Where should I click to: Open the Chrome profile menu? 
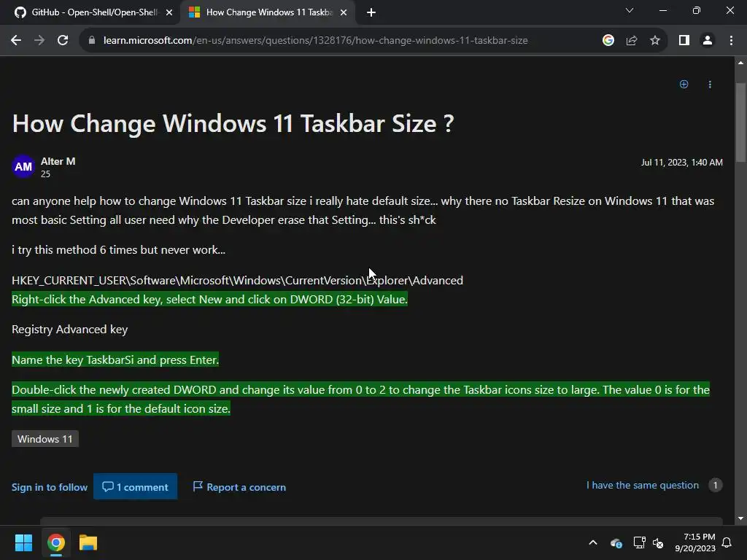(708, 41)
